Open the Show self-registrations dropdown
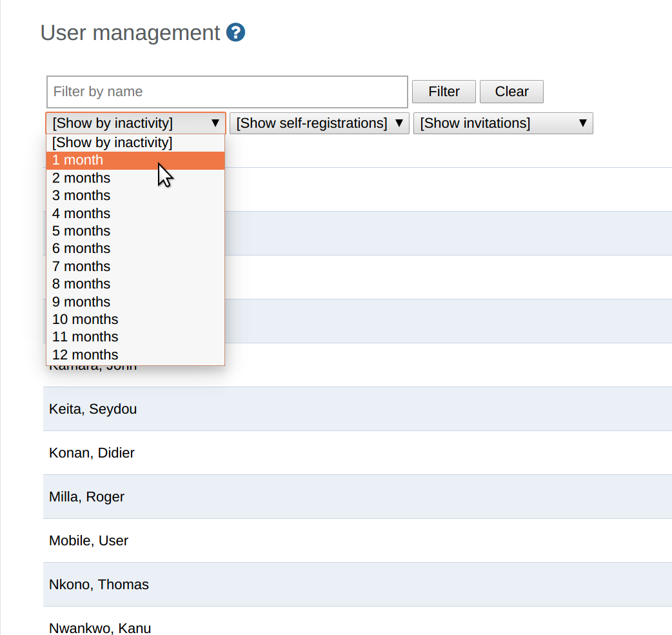 click(319, 123)
